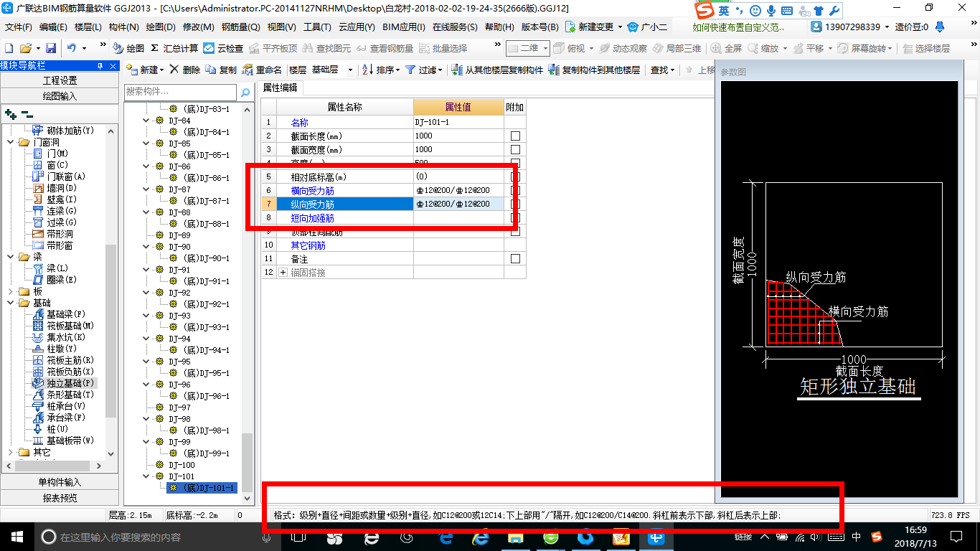This screenshot has height=551, width=980.
Task: Click the 搜索构件 search field
Action: [180, 92]
